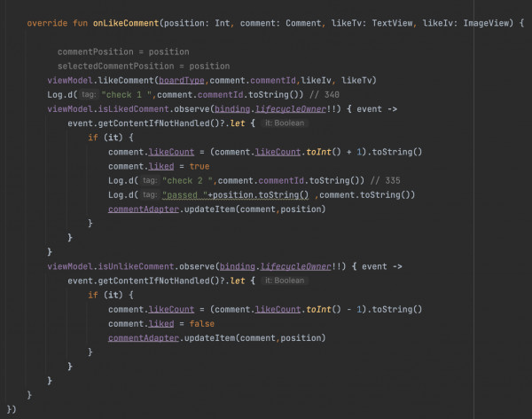Screen dimensions: 532x419
Task: Click isUnlikeComment in the observe call
Action: 136,266
